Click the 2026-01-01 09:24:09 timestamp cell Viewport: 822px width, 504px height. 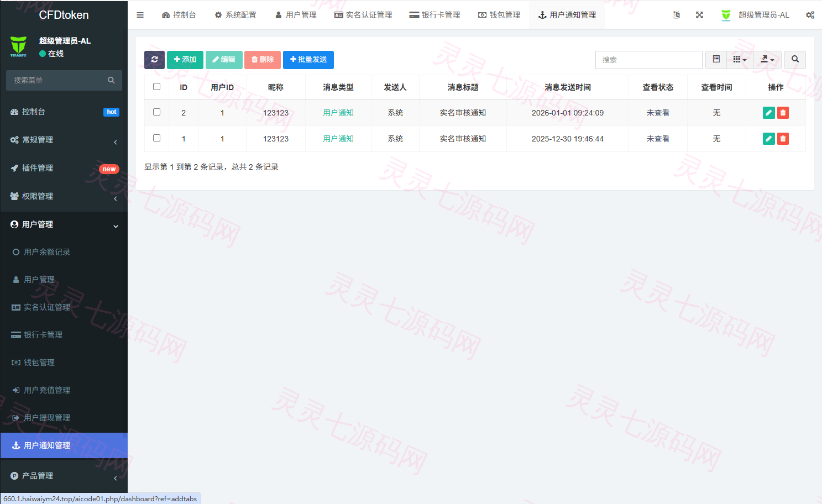pos(568,113)
